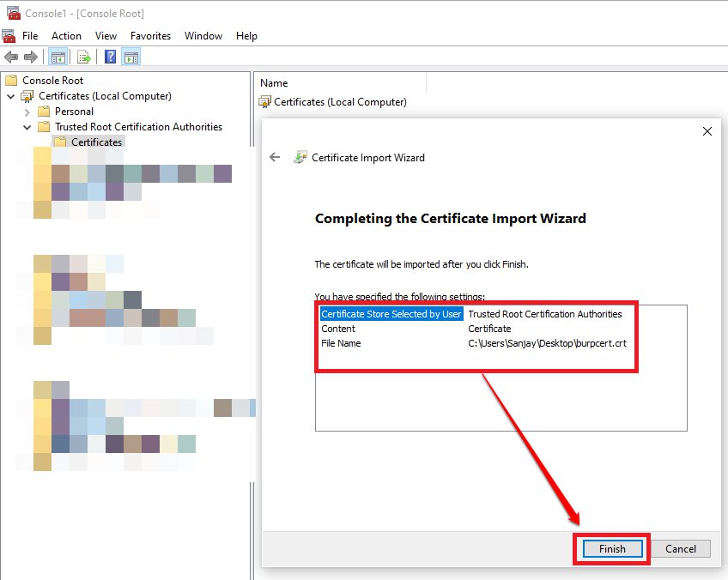The image size is (728, 580).
Task: Click the wizard back arrow
Action: [x=275, y=157]
